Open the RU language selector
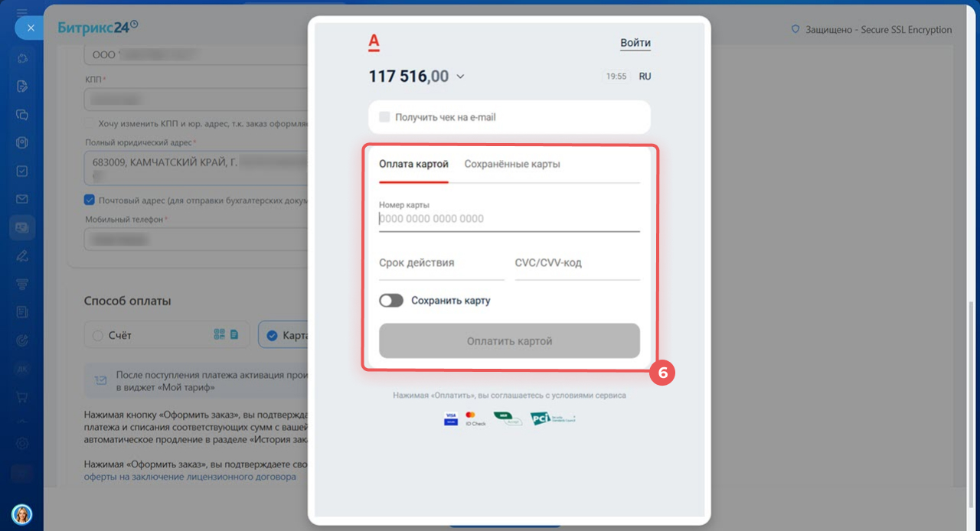This screenshot has height=531, width=980. click(x=645, y=77)
